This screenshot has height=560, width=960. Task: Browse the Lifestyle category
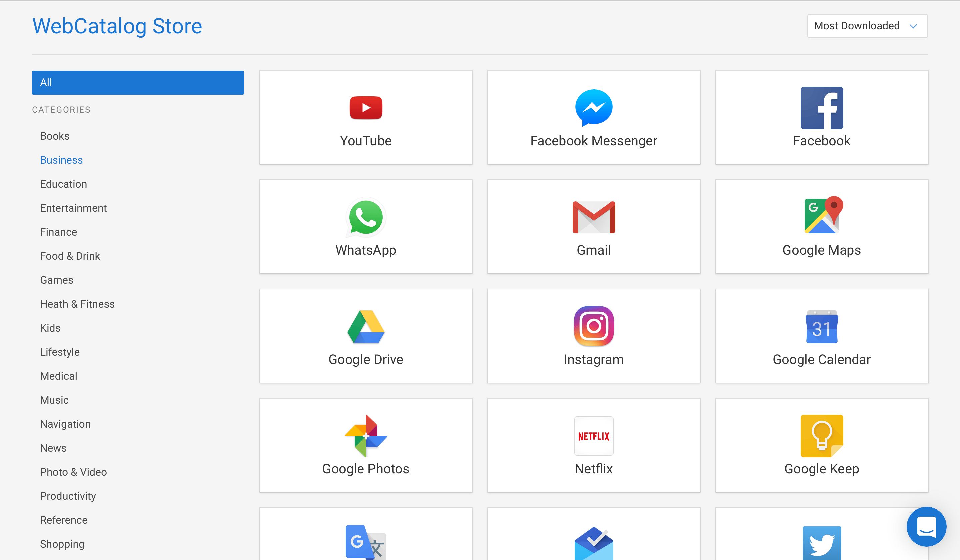60,352
